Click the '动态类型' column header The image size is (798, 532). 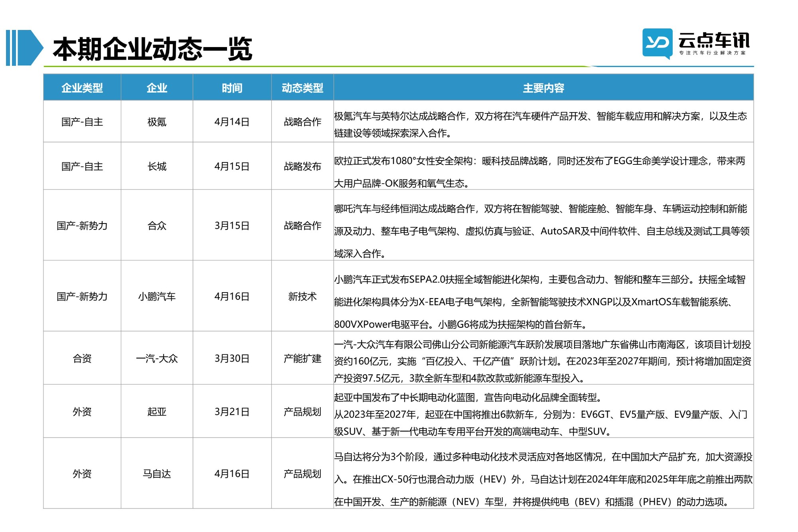click(x=302, y=87)
